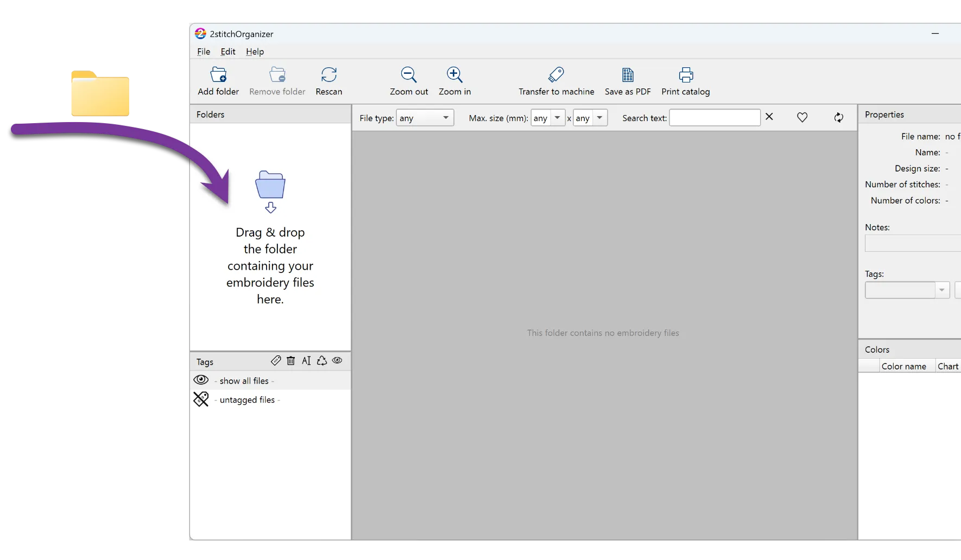Click the 'Drag & drop the folder' hint text
Screen dimensions: 961x560
[270, 266]
